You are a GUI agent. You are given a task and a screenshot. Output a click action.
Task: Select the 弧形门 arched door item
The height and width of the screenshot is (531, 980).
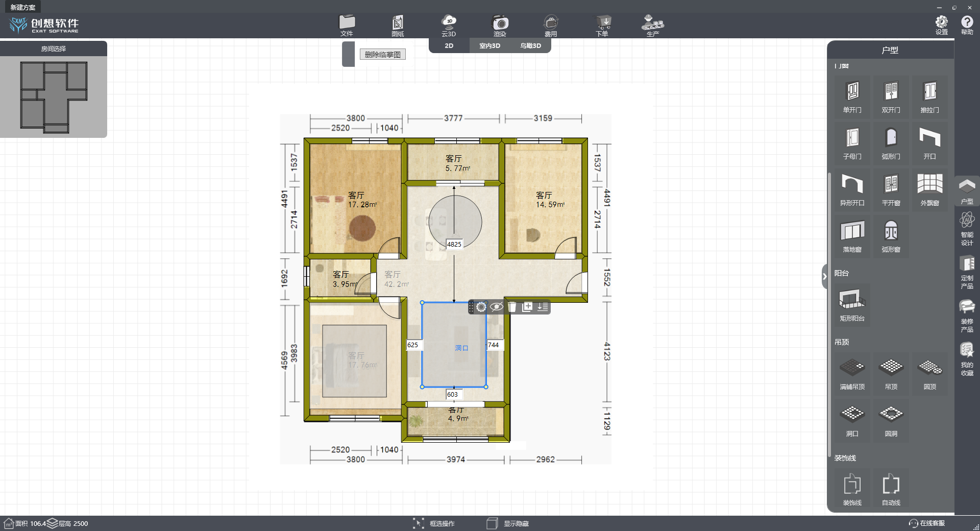(x=891, y=143)
